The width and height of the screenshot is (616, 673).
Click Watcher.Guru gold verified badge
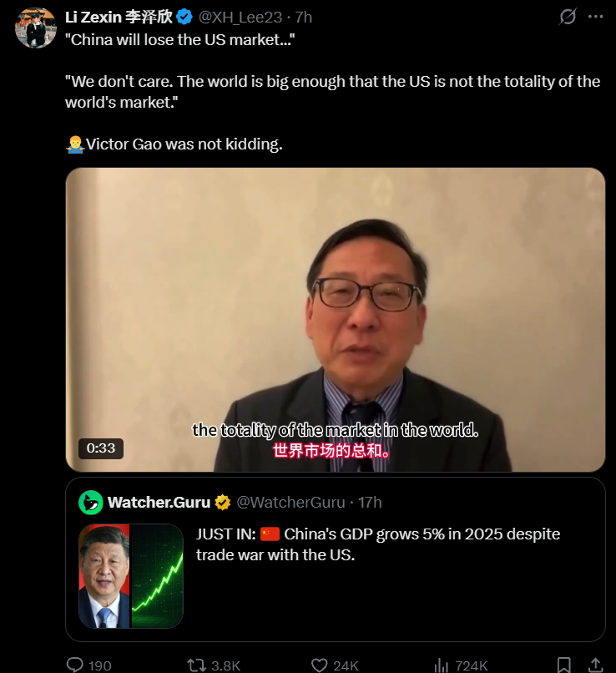point(223,502)
